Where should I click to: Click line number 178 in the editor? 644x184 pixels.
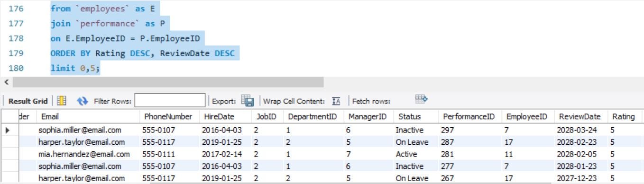16,39
